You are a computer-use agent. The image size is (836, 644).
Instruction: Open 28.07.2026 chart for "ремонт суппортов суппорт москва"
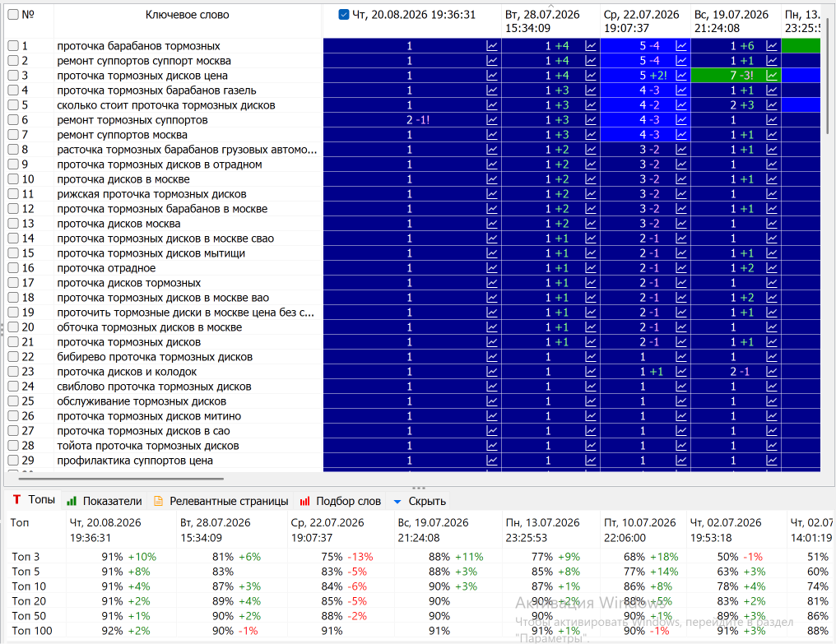[590, 61]
